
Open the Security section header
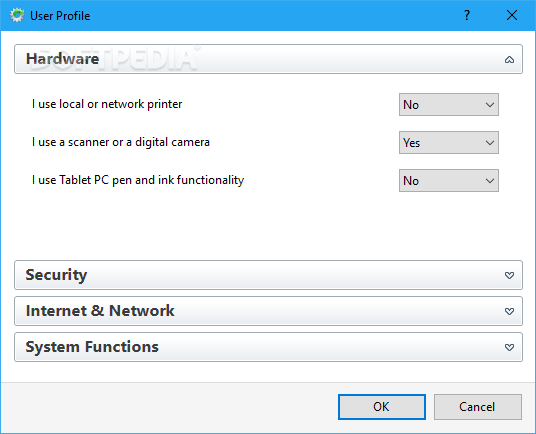(268, 275)
